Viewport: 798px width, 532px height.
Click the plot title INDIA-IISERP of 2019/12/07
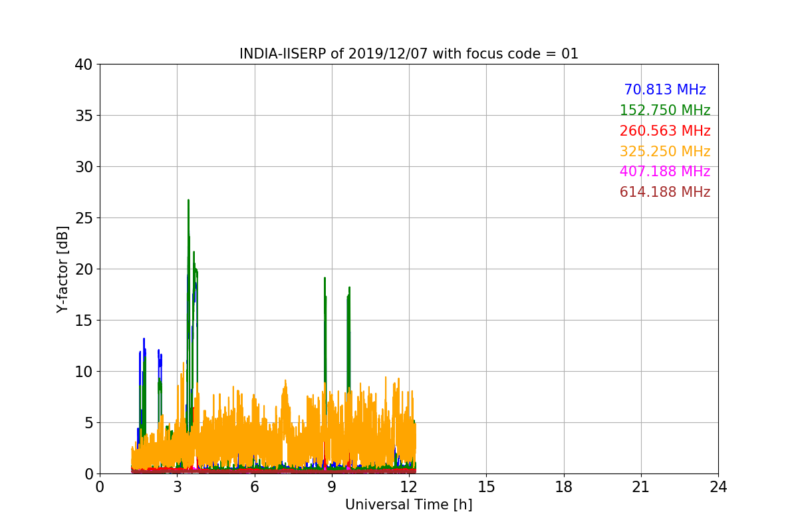(x=408, y=54)
